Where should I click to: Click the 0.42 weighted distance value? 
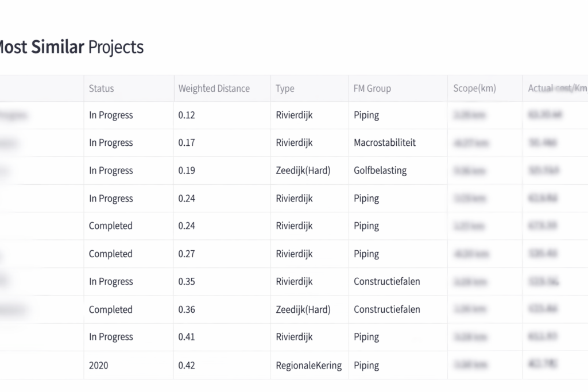click(187, 365)
